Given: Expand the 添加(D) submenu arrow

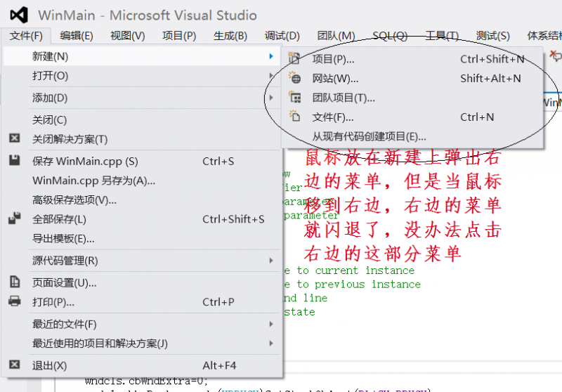Looking at the screenshot, I should point(271,98).
